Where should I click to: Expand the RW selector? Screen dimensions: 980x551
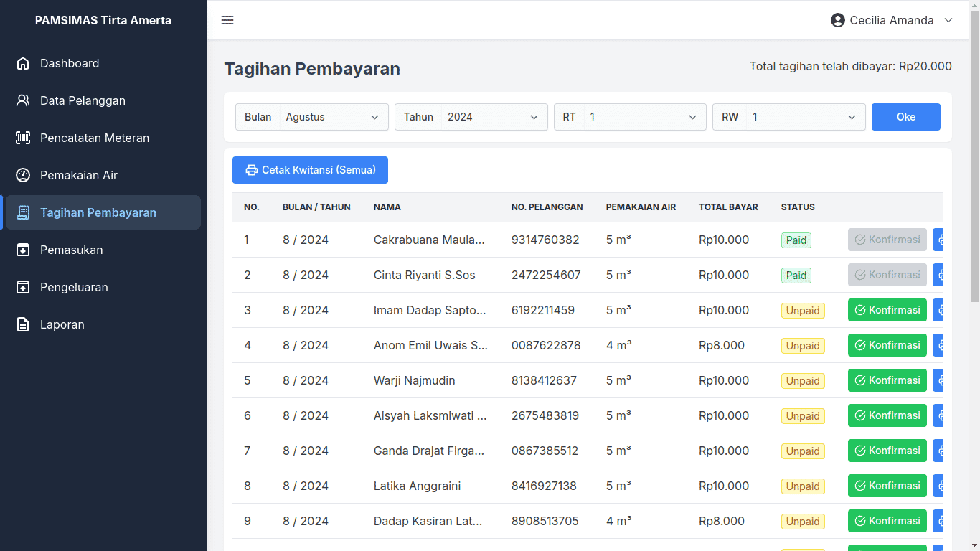coord(805,117)
